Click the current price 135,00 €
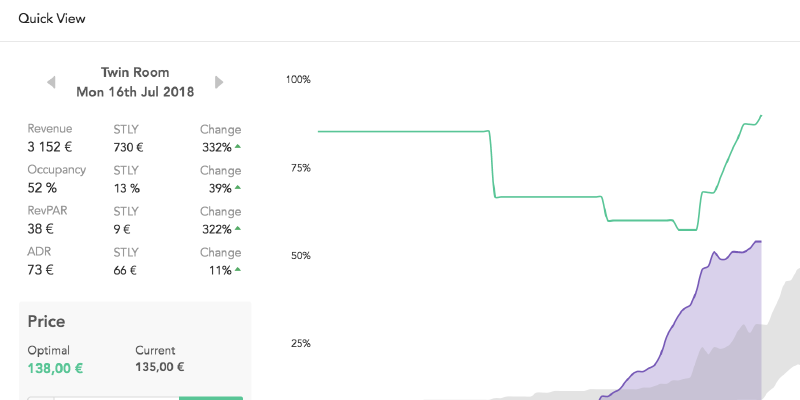 (160, 367)
